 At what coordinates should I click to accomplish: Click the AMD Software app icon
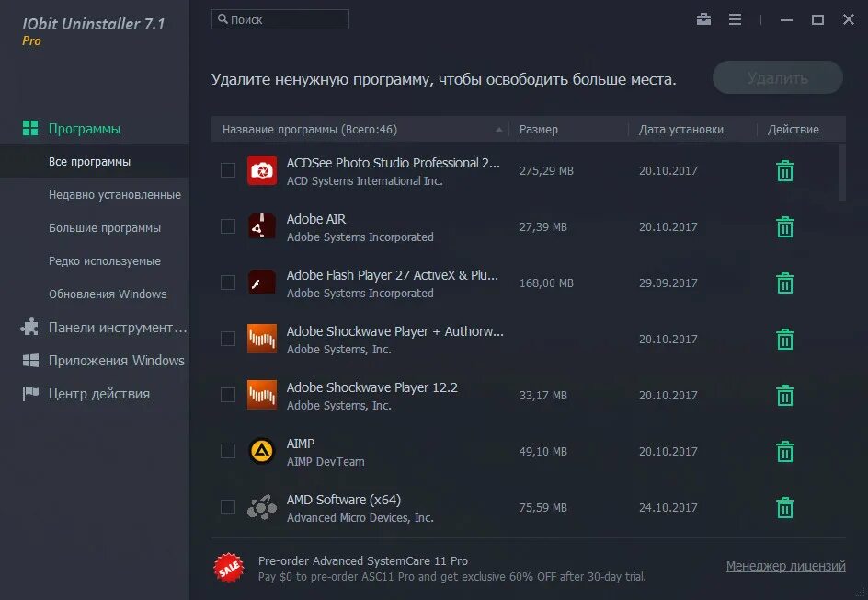click(262, 507)
